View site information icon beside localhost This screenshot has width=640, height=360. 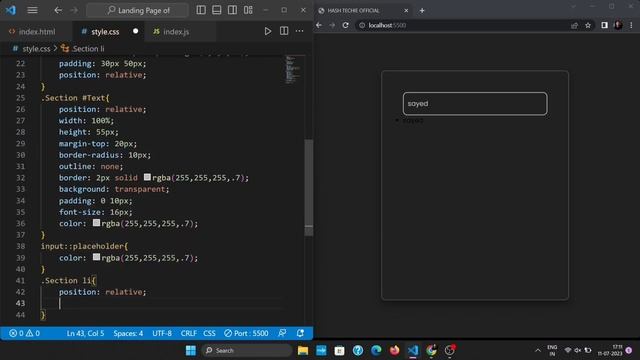click(362, 25)
